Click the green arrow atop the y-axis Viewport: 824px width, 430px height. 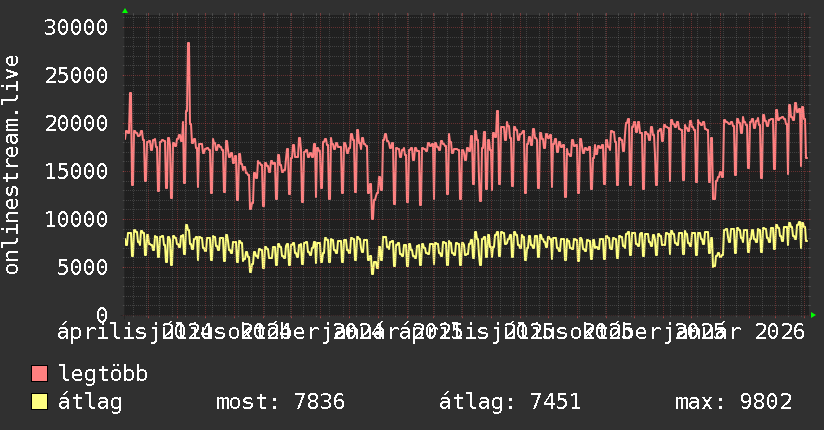pos(125,11)
